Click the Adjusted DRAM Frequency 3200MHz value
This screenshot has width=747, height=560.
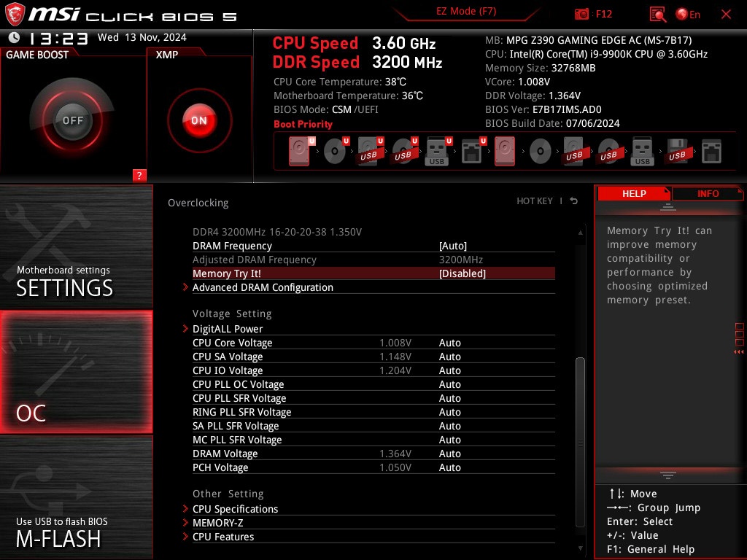point(461,260)
